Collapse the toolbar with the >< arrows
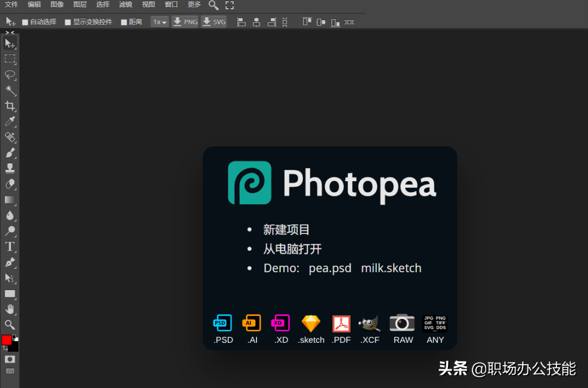588x388 pixels. (10, 33)
